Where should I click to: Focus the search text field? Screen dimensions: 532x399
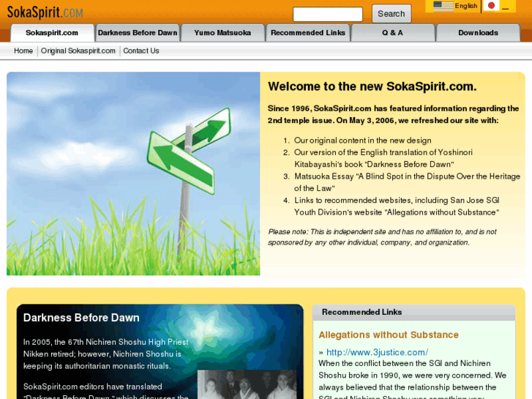[x=328, y=14]
